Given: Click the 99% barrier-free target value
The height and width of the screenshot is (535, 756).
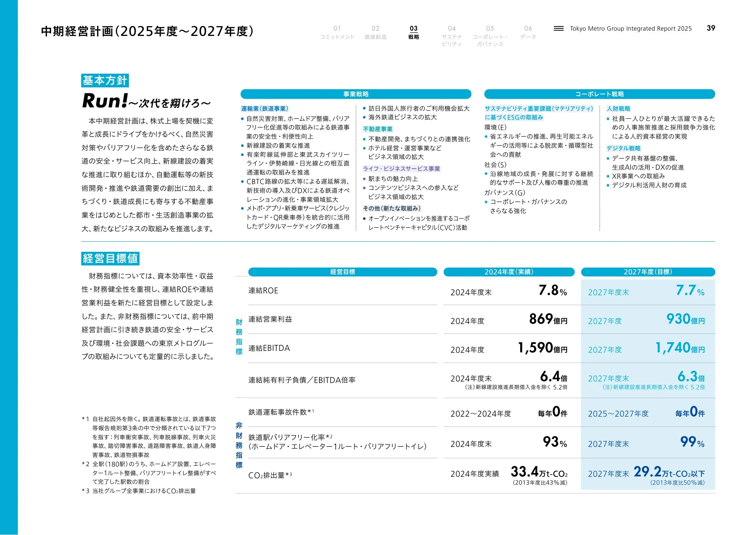Looking at the screenshot, I should (x=692, y=442).
